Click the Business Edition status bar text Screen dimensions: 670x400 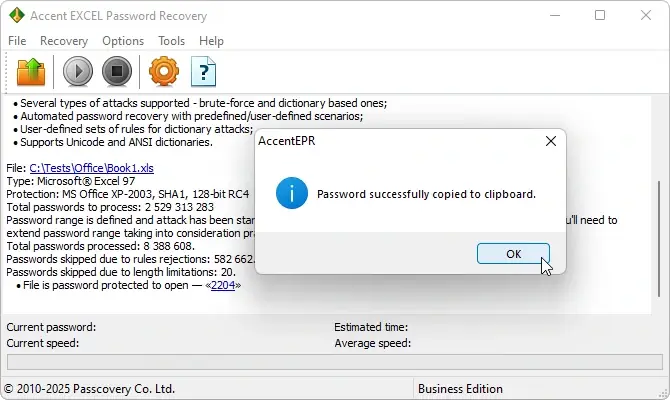coord(460,389)
